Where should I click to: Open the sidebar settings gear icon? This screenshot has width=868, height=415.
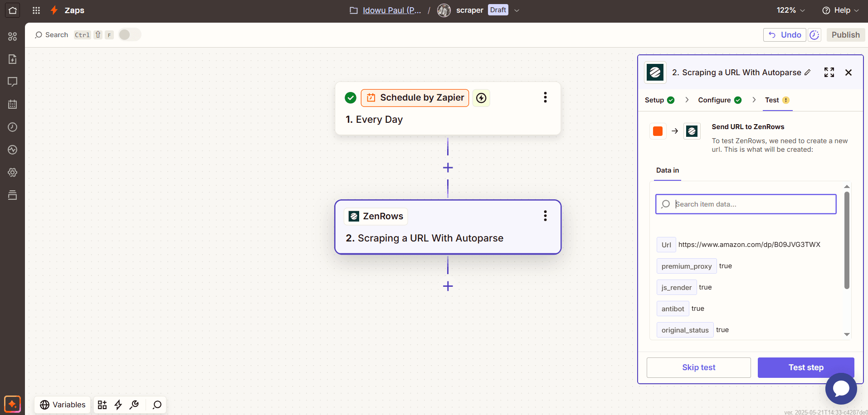coord(12,172)
